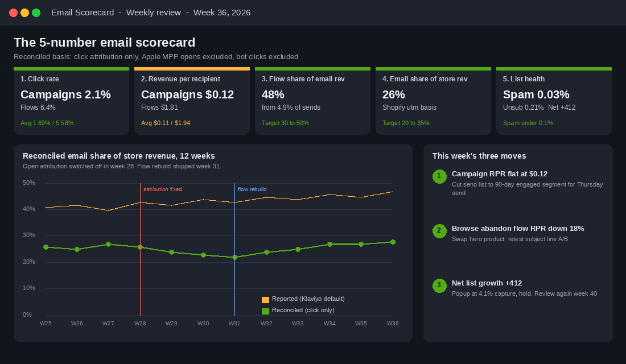
Task: Open the '1. Click rate' card title
Action: [39, 79]
